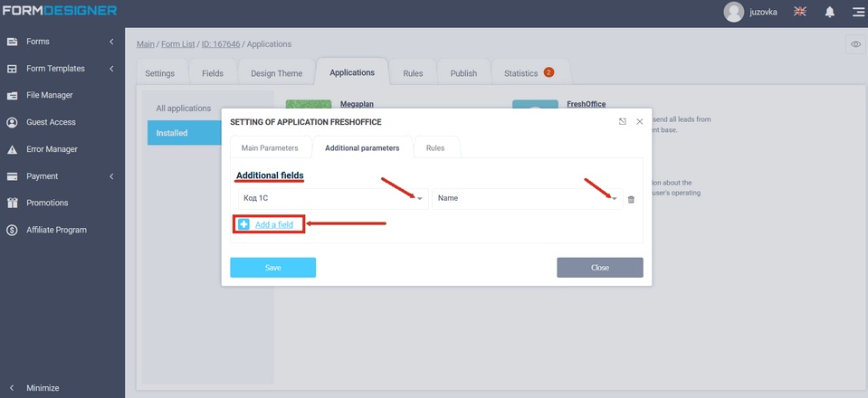Go to the Settings tab
The width and height of the screenshot is (868, 398).
pyautogui.click(x=159, y=73)
